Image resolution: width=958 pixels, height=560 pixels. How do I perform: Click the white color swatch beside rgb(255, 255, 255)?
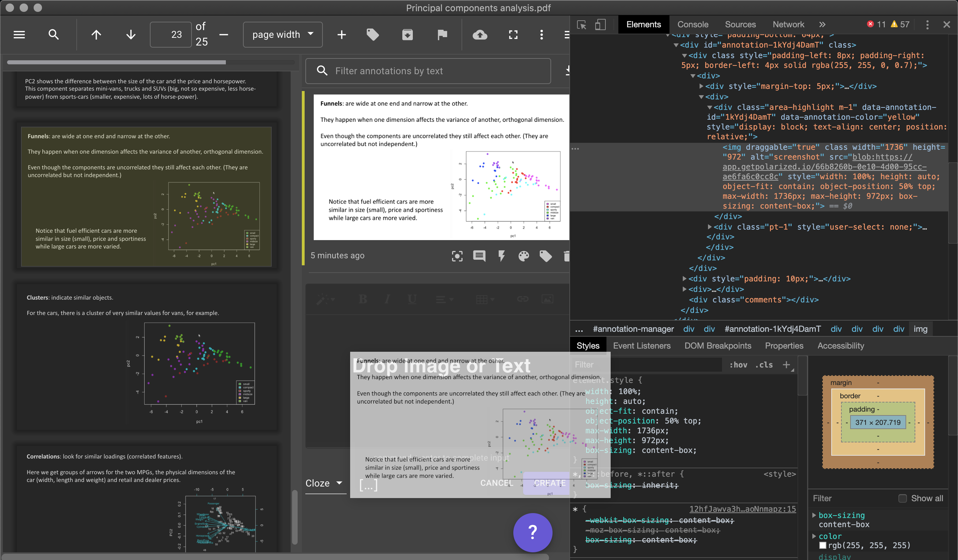(823, 546)
